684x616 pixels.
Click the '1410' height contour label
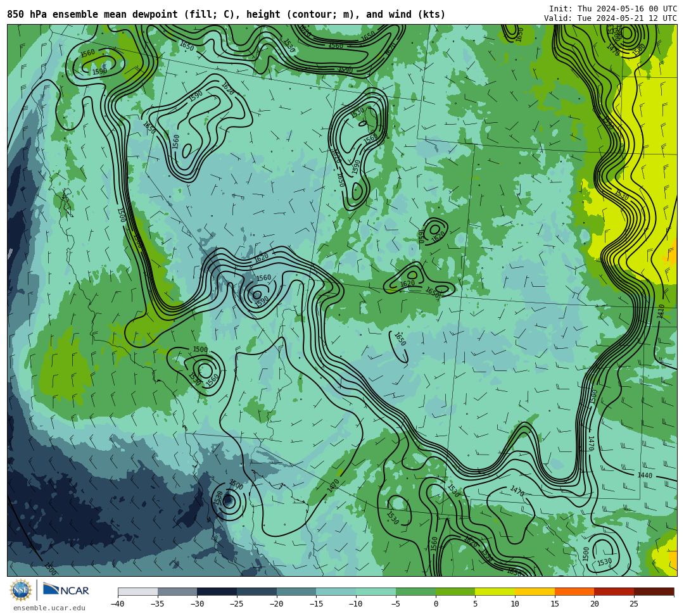[661, 311]
